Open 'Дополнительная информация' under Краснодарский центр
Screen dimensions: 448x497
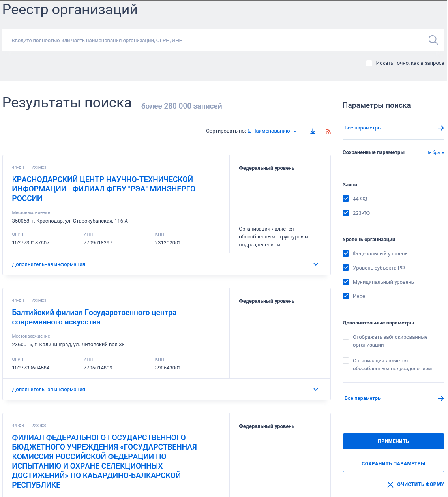tap(49, 264)
